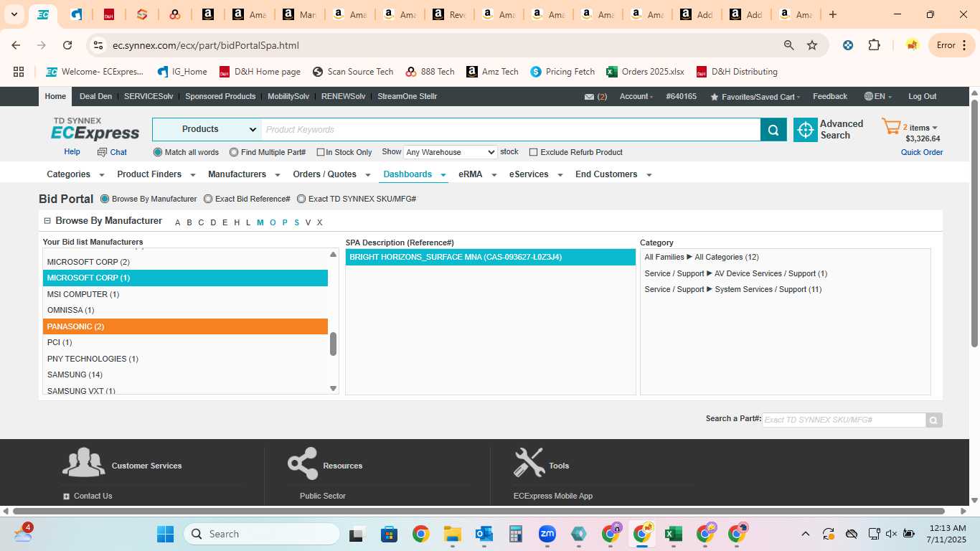
Task: Click the Product Keywords search field
Action: 511,130
